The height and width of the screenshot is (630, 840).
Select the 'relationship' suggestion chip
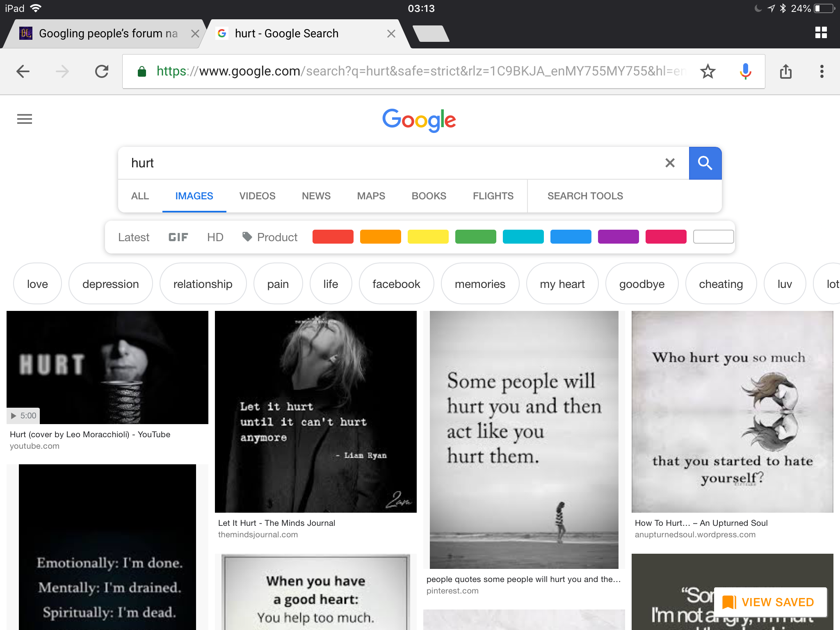pyautogui.click(x=203, y=284)
